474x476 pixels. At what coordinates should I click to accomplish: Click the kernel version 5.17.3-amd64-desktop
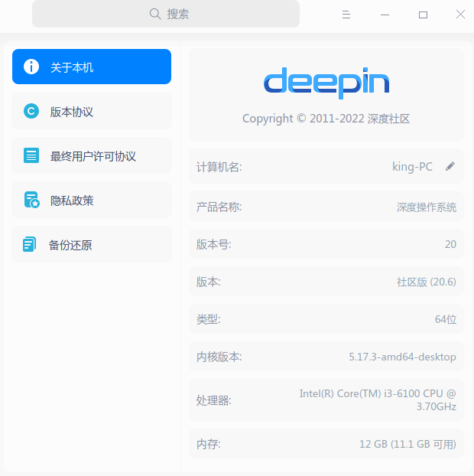[x=402, y=357]
